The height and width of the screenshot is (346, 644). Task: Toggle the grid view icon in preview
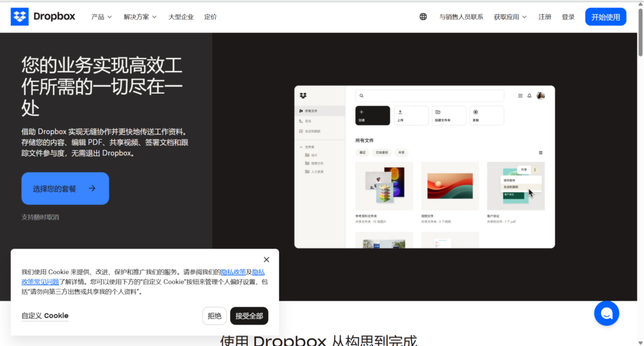coord(540,153)
